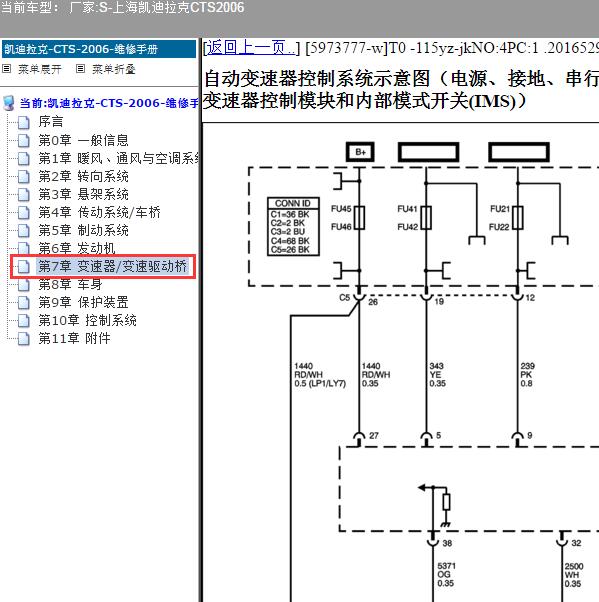
Task: Open 第8章 车身 chapter
Action: point(70,284)
